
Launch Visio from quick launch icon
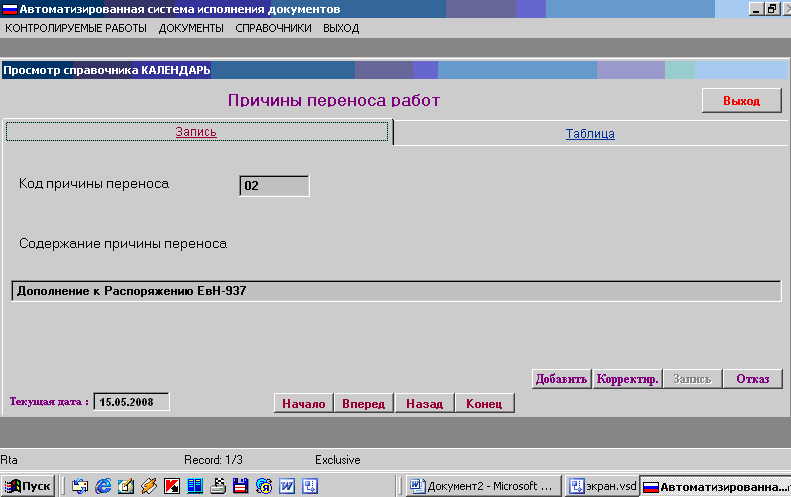(310, 486)
